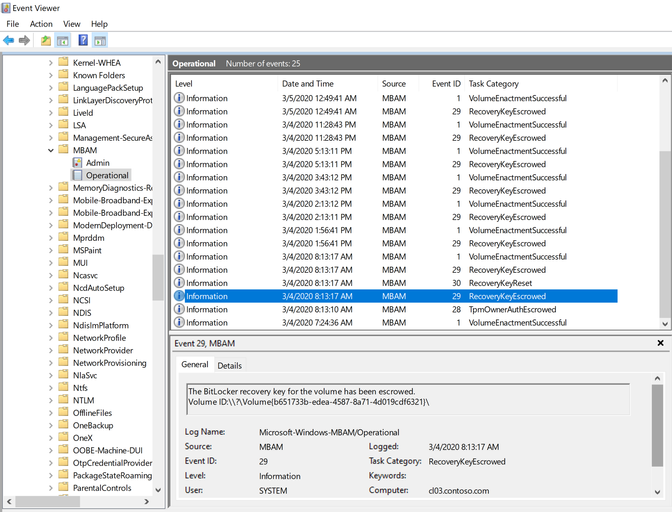Switch to the Details tab
Image resolution: width=672 pixels, height=512 pixels.
point(230,365)
